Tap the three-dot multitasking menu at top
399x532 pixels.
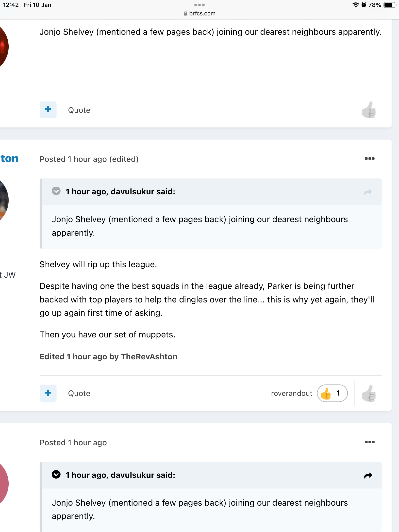[x=199, y=5]
